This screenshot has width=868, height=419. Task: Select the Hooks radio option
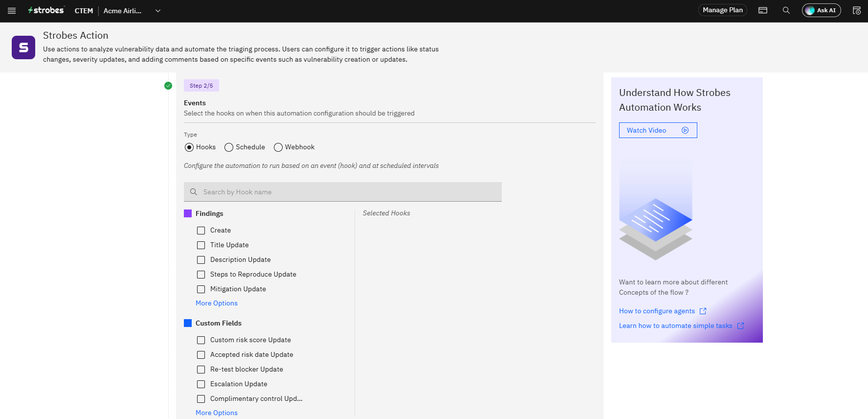pos(189,147)
